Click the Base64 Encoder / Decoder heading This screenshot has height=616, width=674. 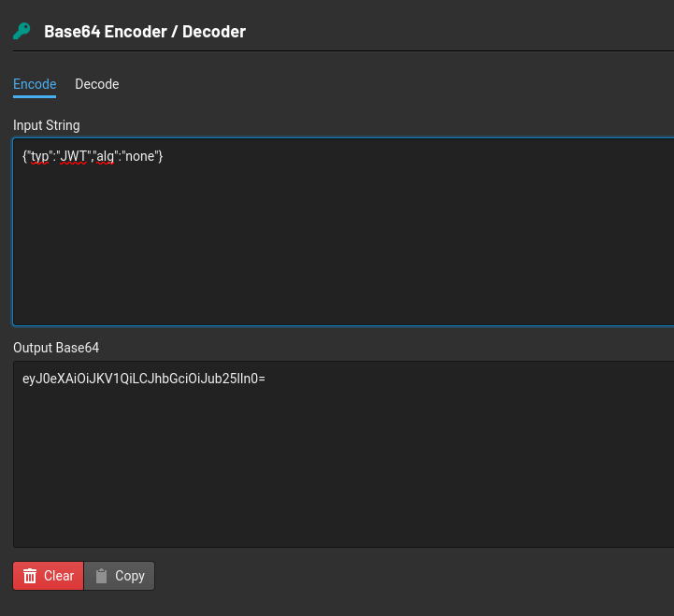coord(145,32)
